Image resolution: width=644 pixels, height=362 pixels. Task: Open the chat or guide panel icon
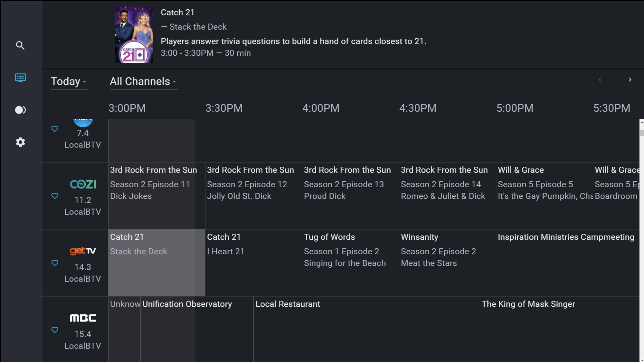[x=20, y=77]
